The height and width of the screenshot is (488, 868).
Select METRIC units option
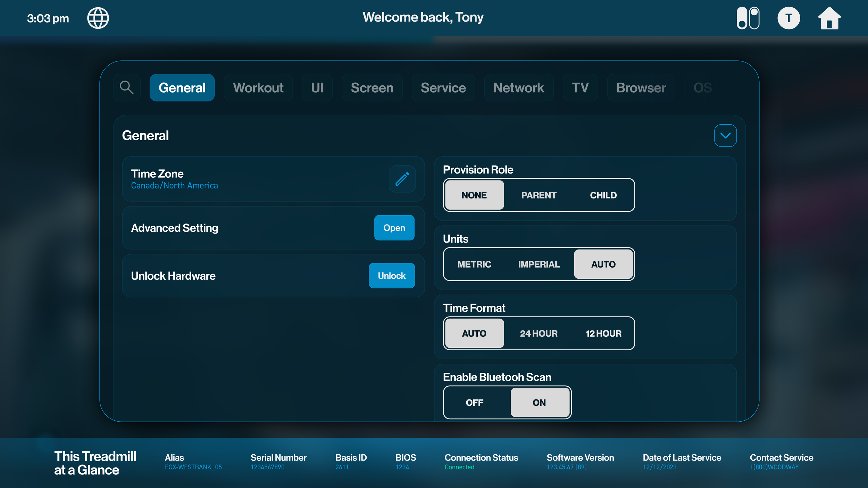pos(474,264)
